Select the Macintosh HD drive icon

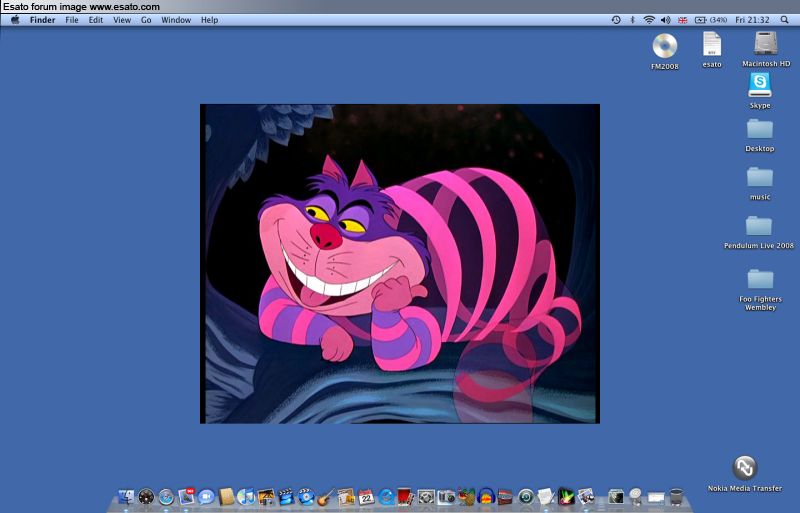coord(766,43)
